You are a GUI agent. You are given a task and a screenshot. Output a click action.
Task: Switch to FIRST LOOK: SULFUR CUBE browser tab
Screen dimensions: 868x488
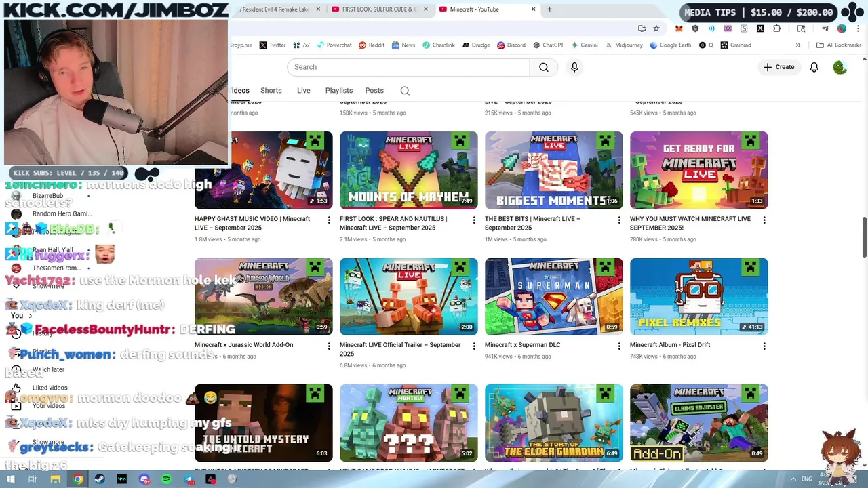[x=380, y=9]
